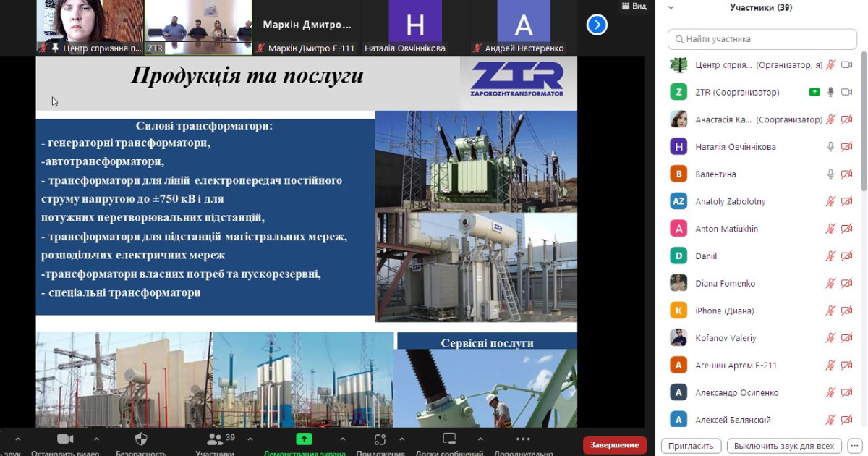Open the Вид view menu
This screenshot has height=456, width=868.
tap(634, 6)
